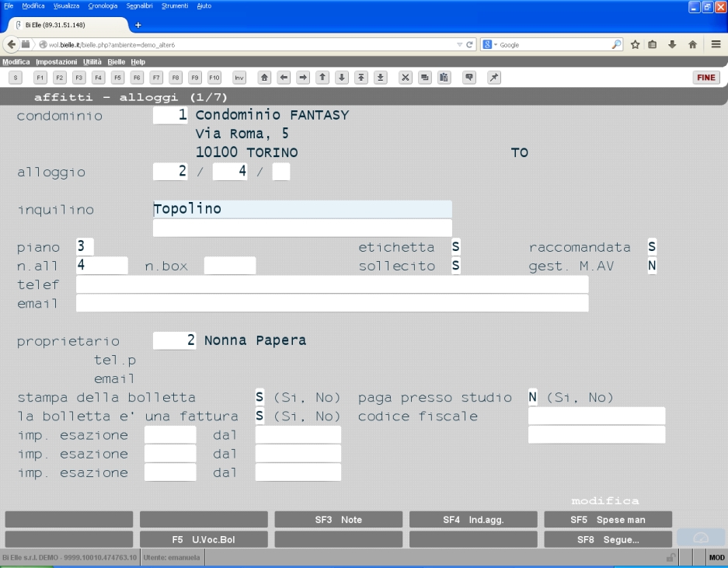Screen dimensions: 728x568
Task: Click the plain down arrow icon in Bielle toolbar
Action: tap(342, 78)
